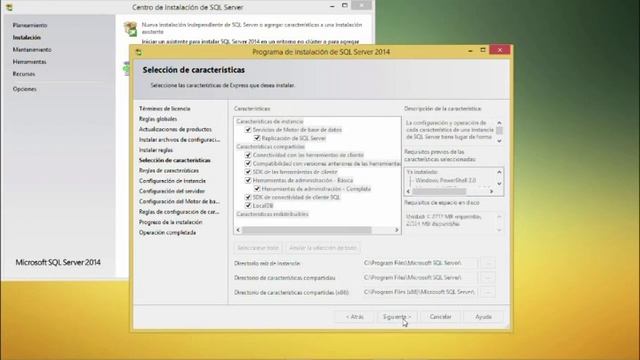640x360 pixels.
Task: Uncheck SDK de conectividad de cliente SQL
Action: [248, 197]
